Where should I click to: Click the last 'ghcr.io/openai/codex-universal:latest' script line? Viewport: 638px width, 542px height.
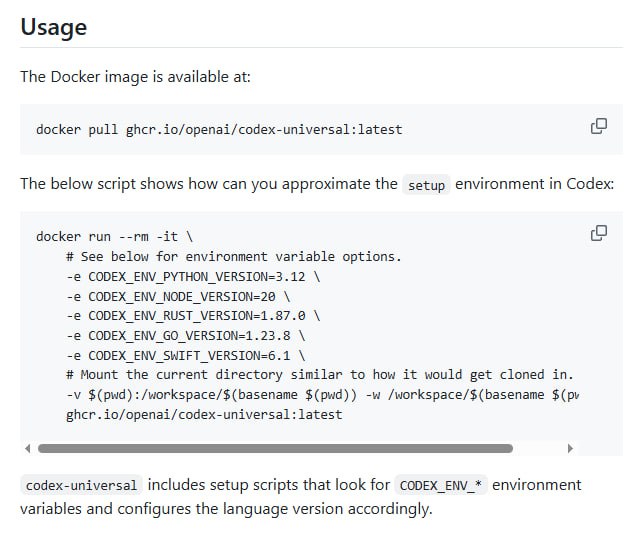pyautogui.click(x=204, y=415)
